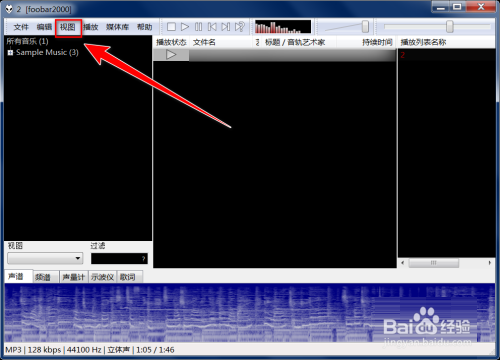500x360 pixels.
Task: Open the 编辑 menu
Action: point(44,27)
